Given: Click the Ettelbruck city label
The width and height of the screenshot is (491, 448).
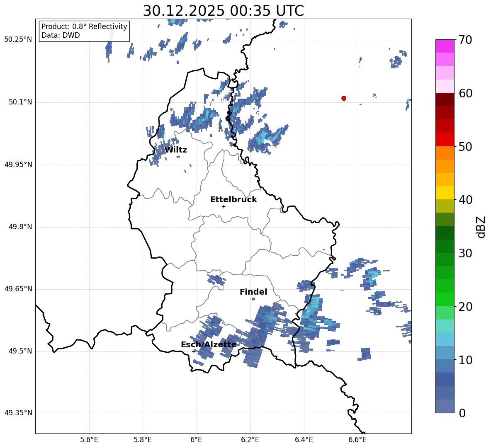Looking at the screenshot, I should click(233, 200).
